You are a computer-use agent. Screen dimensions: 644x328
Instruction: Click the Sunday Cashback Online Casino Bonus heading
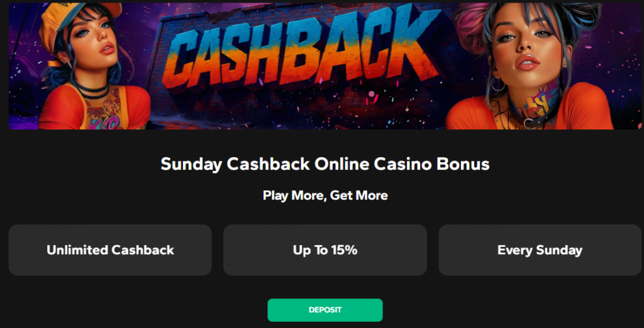[x=325, y=164]
